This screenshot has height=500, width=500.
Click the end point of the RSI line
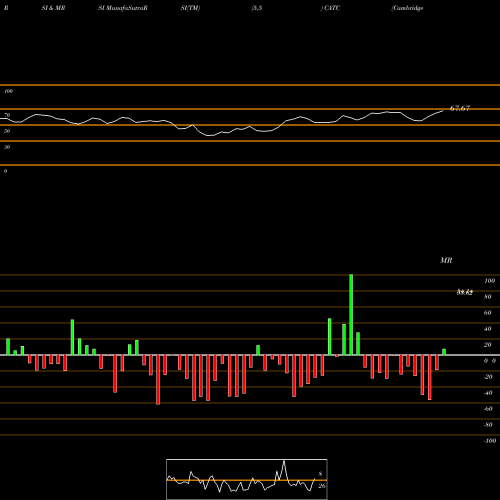[x=443, y=111]
